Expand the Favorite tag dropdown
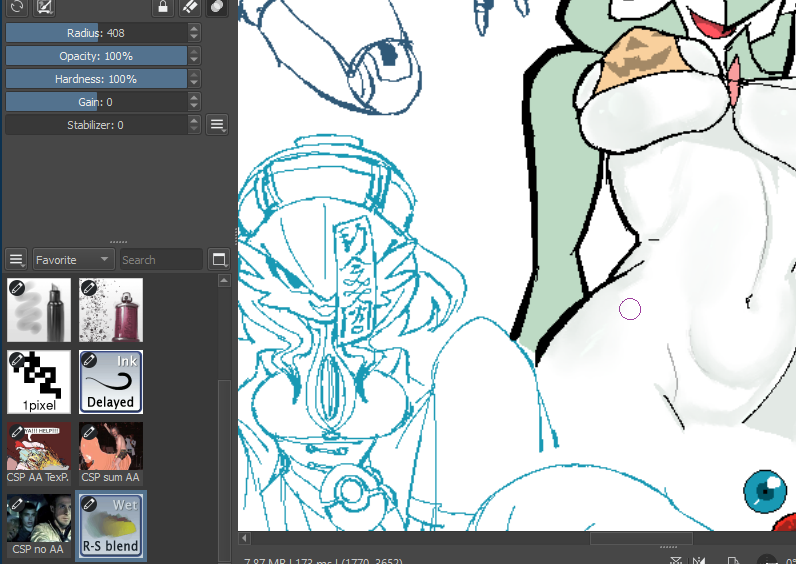The image size is (796, 564). 74,260
